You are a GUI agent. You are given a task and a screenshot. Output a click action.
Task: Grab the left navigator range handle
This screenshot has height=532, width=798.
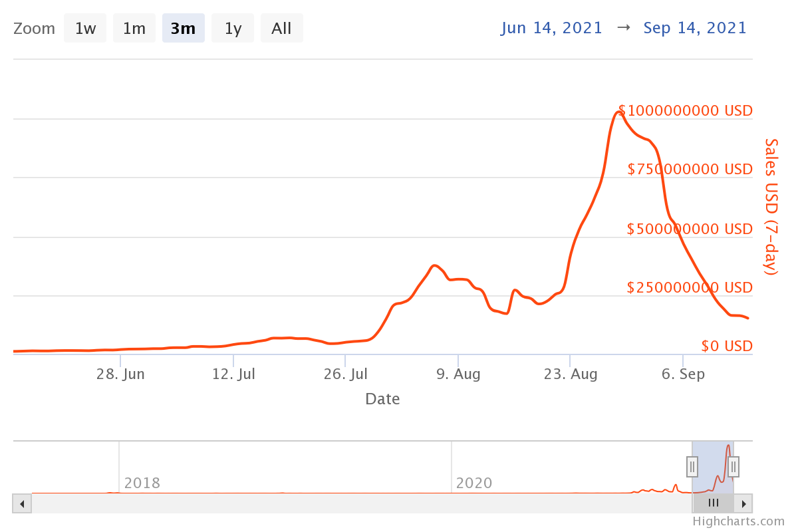pyautogui.click(x=692, y=467)
